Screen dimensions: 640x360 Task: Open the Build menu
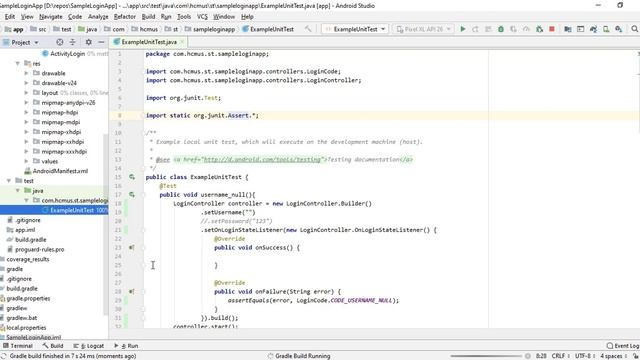coord(148,17)
